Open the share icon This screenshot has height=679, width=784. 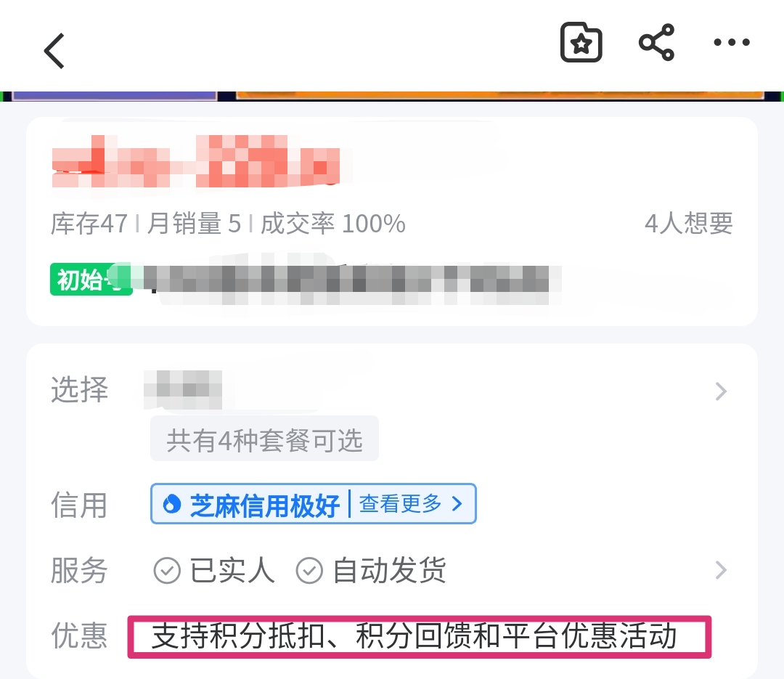point(656,42)
